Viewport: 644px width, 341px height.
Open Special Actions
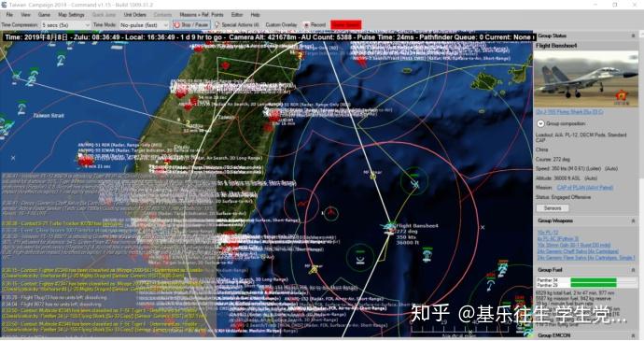[237, 25]
